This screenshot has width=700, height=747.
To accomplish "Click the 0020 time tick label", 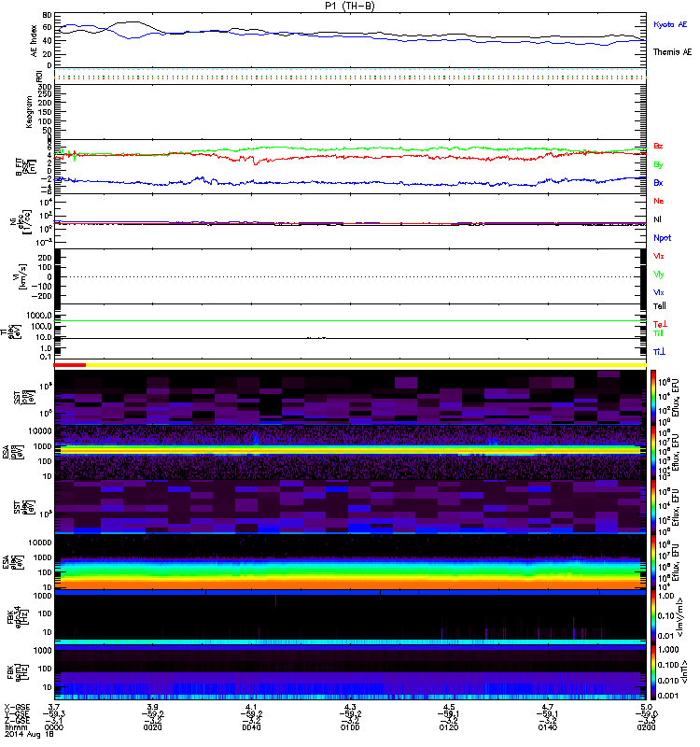I will pos(152,727).
